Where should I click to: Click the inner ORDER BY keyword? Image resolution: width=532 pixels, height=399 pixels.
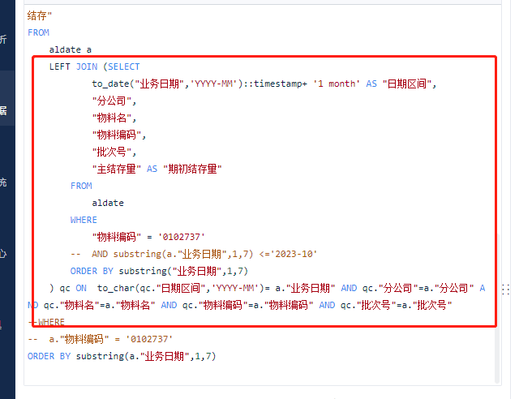[x=92, y=271]
